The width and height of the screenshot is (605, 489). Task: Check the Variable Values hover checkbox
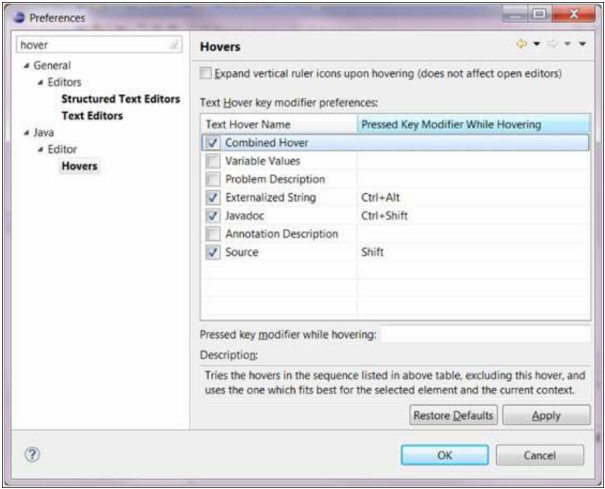(213, 161)
